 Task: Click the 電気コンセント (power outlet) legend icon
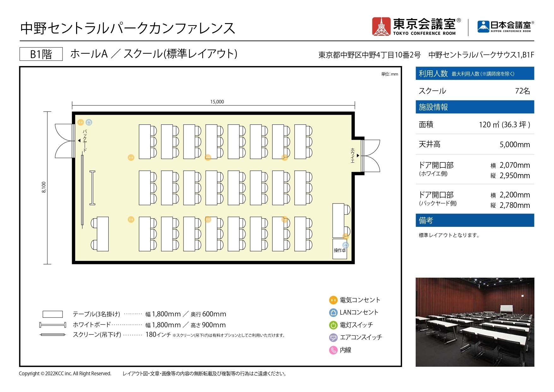(333, 300)
